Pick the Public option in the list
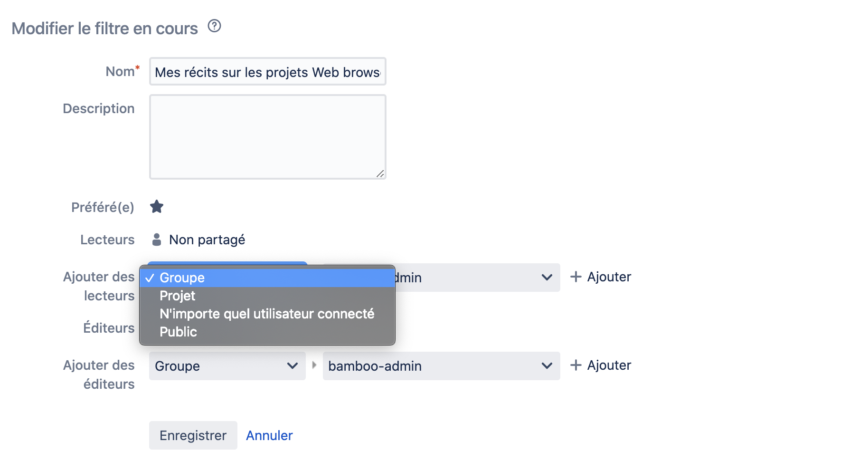868x461 pixels. (178, 332)
